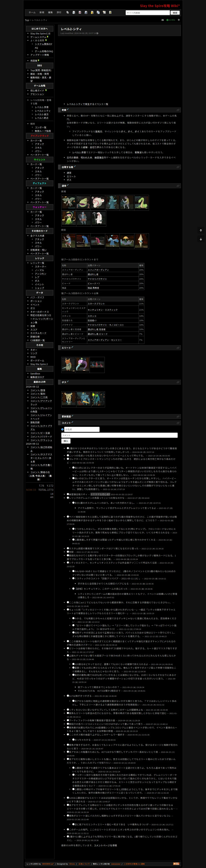
Task: Open the アイアンクラッド sidebar heading link
Action: coord(39,136)
